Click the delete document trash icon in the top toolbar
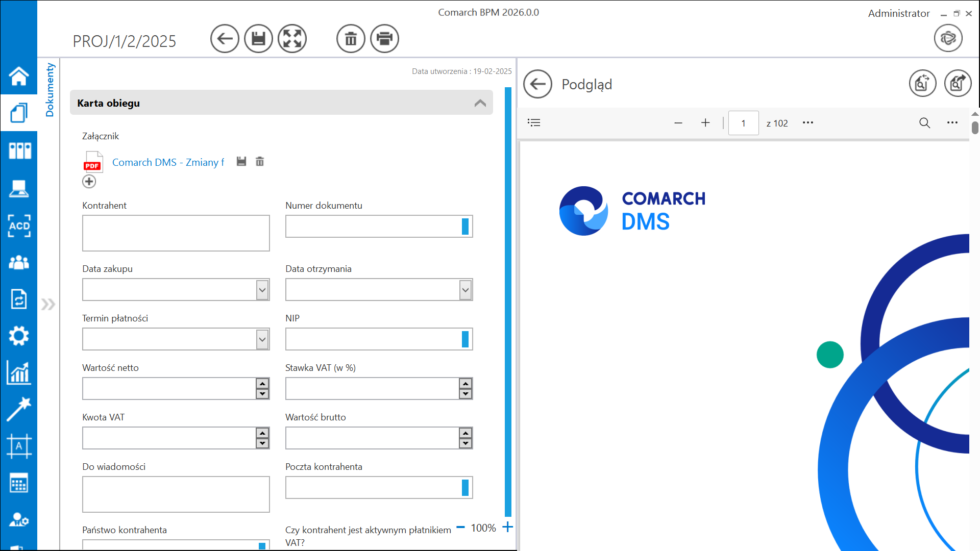Viewport: 980px width, 551px height. click(351, 39)
